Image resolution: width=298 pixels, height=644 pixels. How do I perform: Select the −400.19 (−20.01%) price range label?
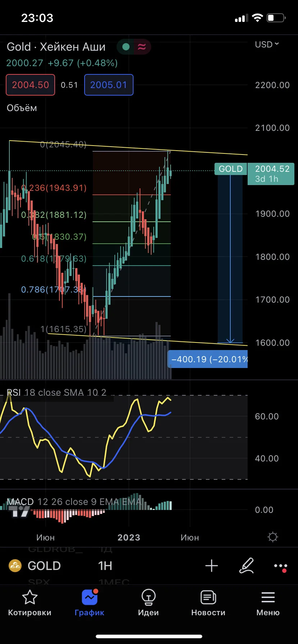tap(208, 359)
